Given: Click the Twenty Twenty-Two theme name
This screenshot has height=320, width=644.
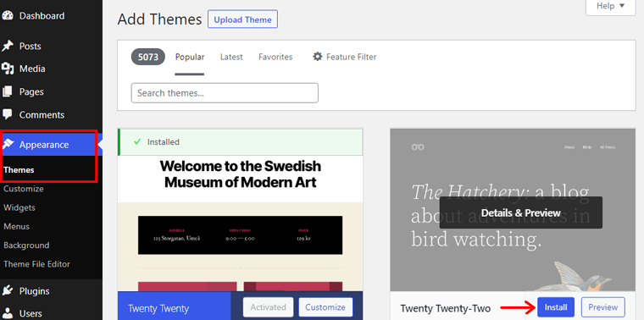Looking at the screenshot, I should (x=445, y=308).
